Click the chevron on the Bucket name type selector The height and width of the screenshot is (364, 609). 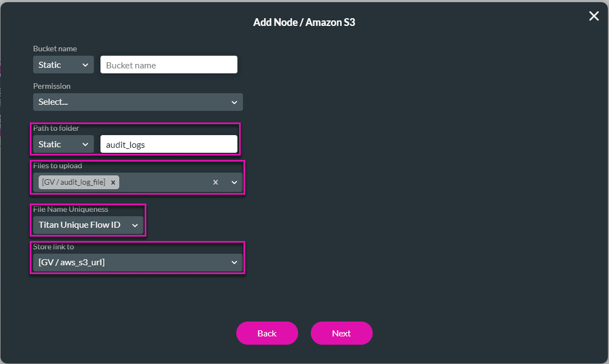pos(86,65)
